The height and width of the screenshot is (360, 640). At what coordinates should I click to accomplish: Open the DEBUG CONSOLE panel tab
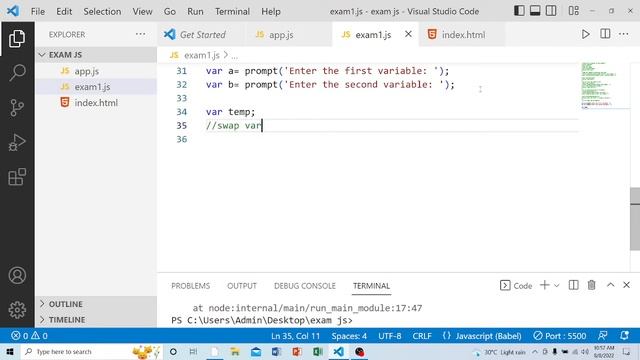coord(305,286)
